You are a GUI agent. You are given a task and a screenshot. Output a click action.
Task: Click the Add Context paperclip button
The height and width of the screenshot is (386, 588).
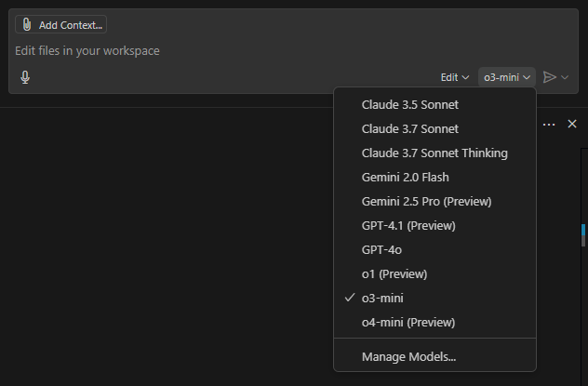[60, 25]
